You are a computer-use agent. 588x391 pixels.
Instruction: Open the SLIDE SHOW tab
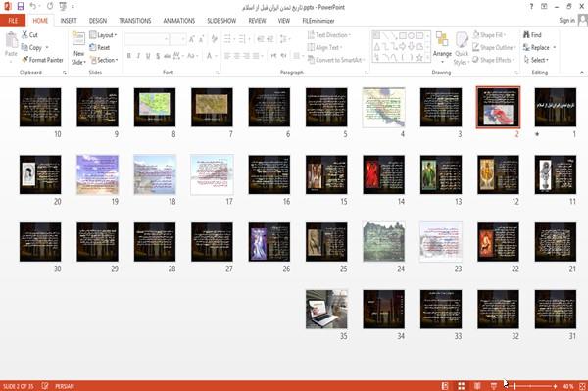221,21
